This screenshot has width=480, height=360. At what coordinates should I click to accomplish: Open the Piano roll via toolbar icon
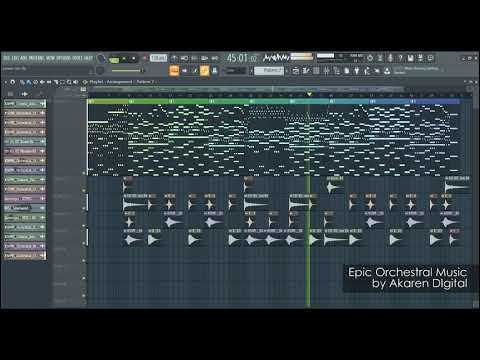[x=306, y=71]
